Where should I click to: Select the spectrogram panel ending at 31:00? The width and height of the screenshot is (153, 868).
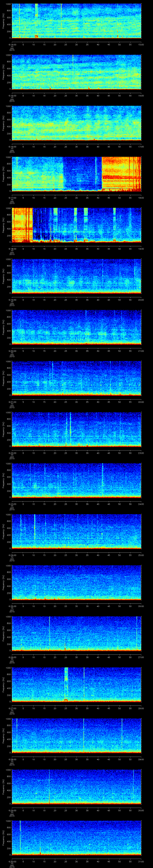(76, 838)
